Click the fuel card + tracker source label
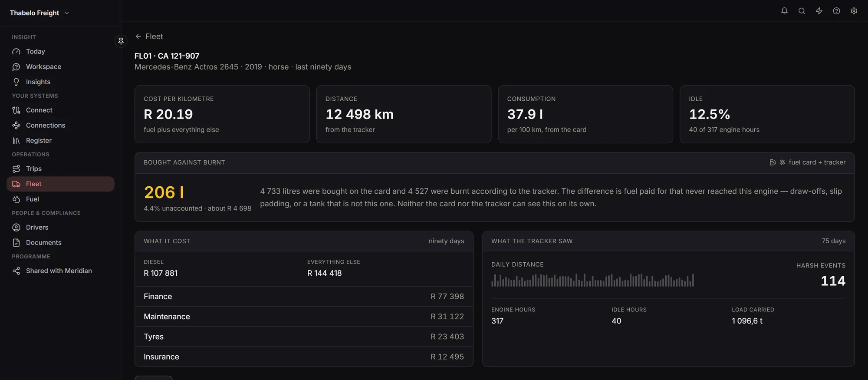Image resolution: width=868 pixels, height=380 pixels. click(x=817, y=162)
